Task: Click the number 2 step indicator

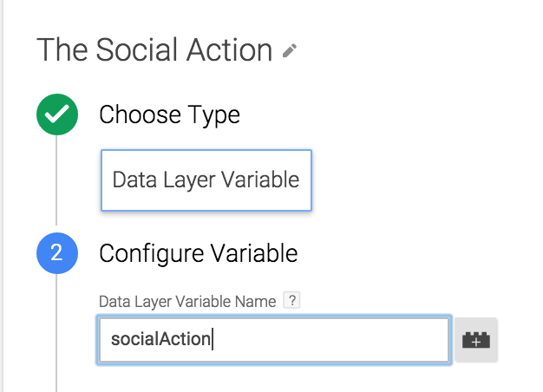Action: (56, 252)
